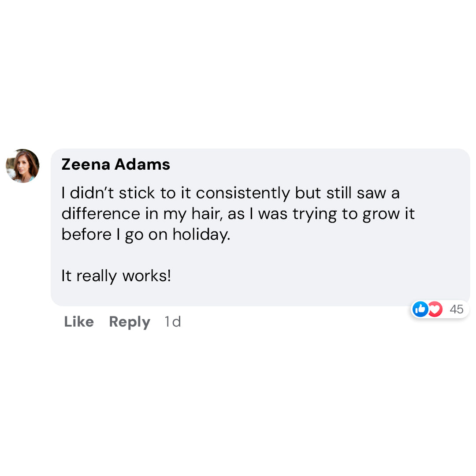Screen dimensions: 476x476
Task: Click the word "grow" in the comment
Action: (x=379, y=215)
